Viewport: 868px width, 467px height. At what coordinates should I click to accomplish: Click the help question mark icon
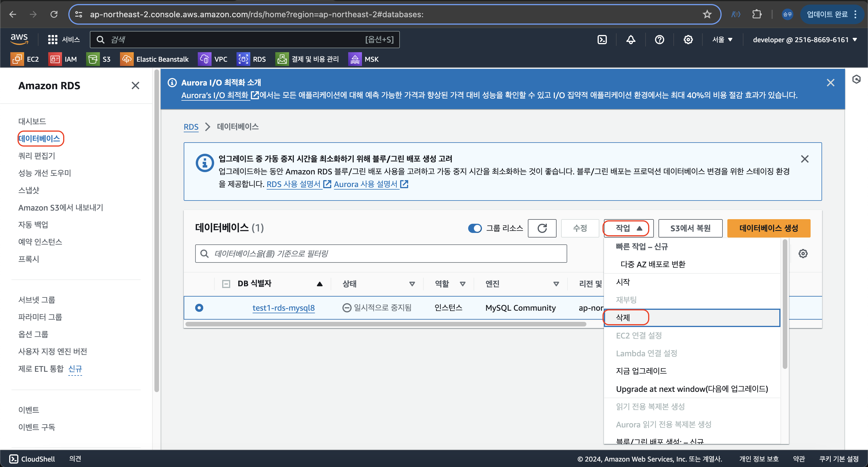tap(659, 40)
